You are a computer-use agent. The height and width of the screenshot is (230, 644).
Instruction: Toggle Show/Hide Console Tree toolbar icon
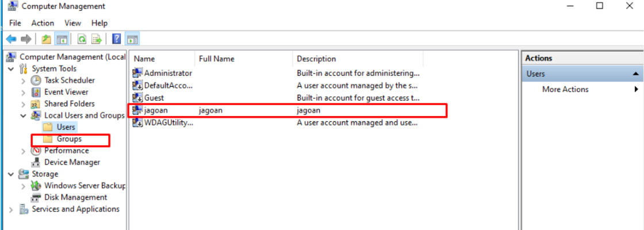62,40
